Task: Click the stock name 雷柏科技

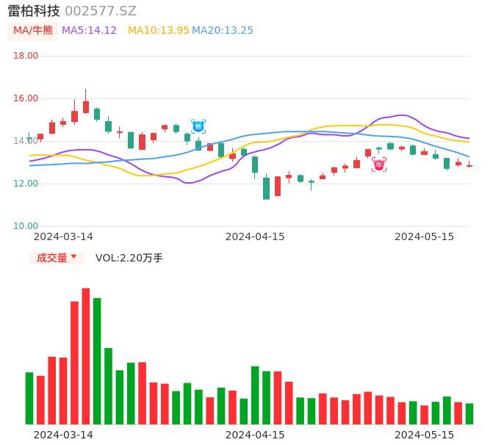Action: click(34, 11)
